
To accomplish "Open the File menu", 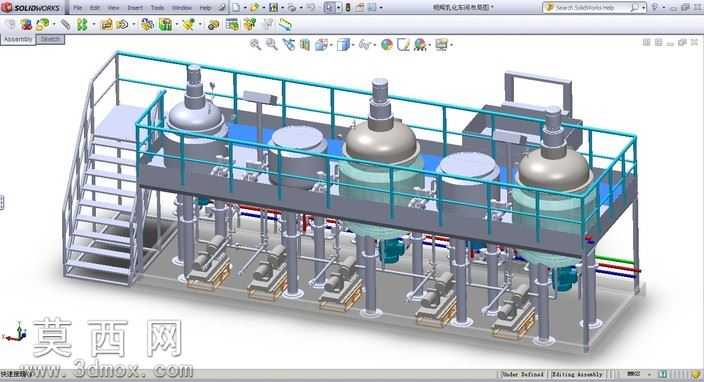I will click(x=77, y=8).
